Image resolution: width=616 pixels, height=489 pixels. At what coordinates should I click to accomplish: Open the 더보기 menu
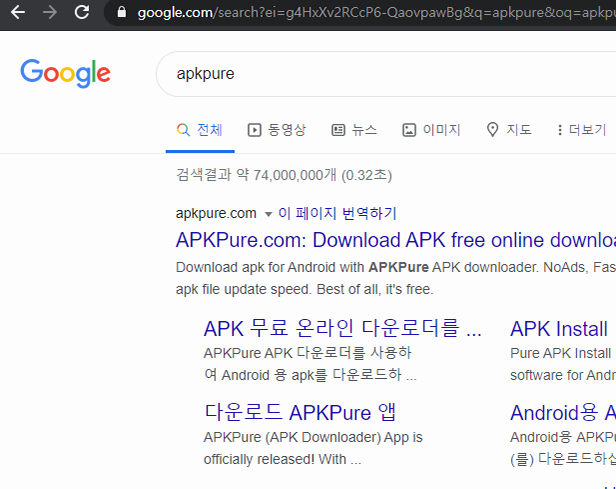pos(582,130)
